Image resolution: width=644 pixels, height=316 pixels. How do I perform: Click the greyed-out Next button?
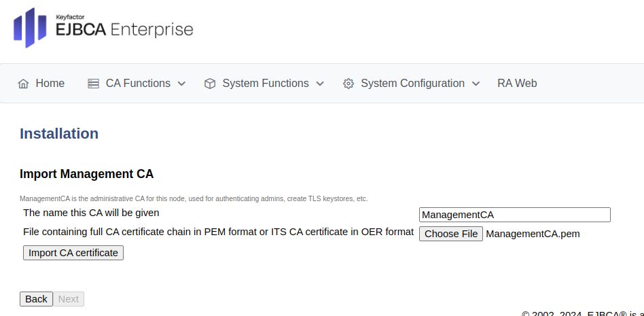coord(69,299)
